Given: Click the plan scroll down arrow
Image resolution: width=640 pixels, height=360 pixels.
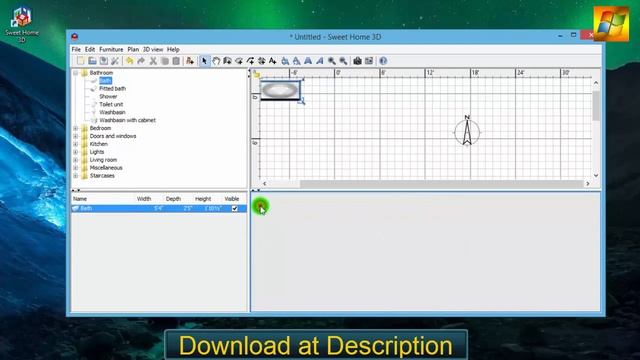Looking at the screenshot, I should (596, 176).
